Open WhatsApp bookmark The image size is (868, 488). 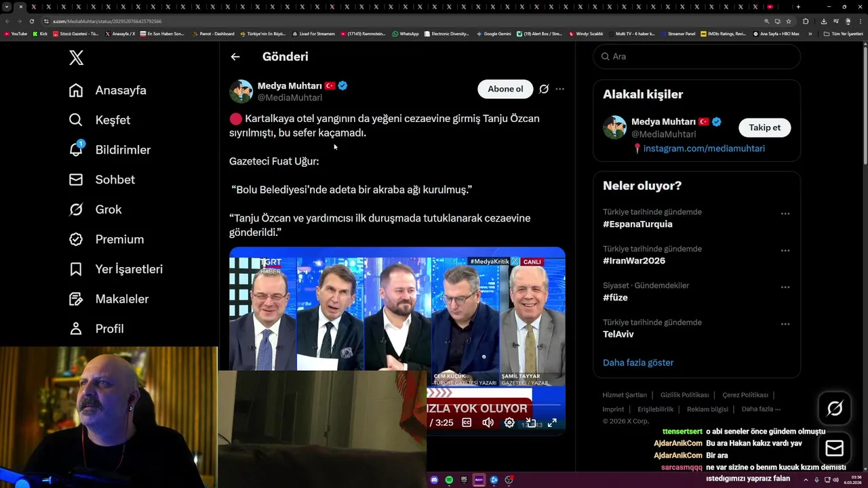coord(406,33)
